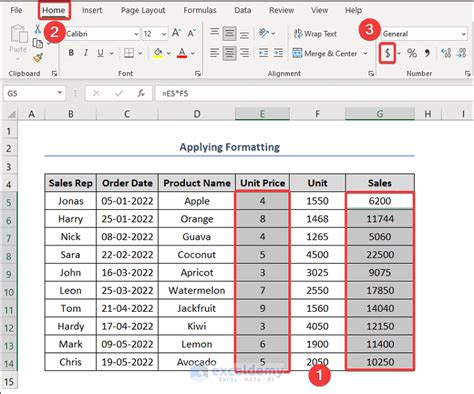This screenshot has height=394, width=474.
Task: Open Font settings dialog launcher
Action: (x=198, y=74)
